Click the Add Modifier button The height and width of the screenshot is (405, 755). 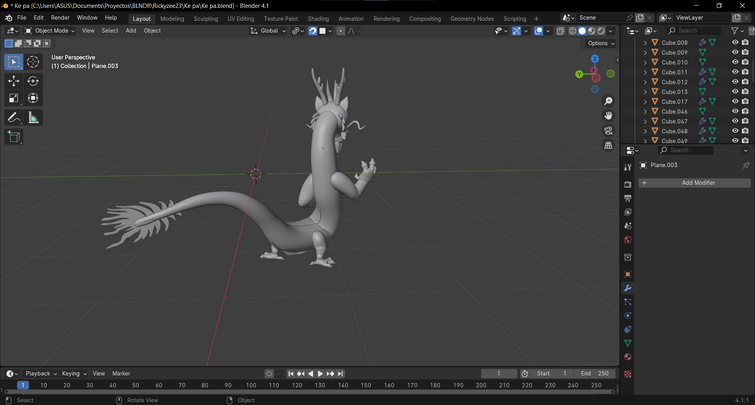pyautogui.click(x=694, y=183)
